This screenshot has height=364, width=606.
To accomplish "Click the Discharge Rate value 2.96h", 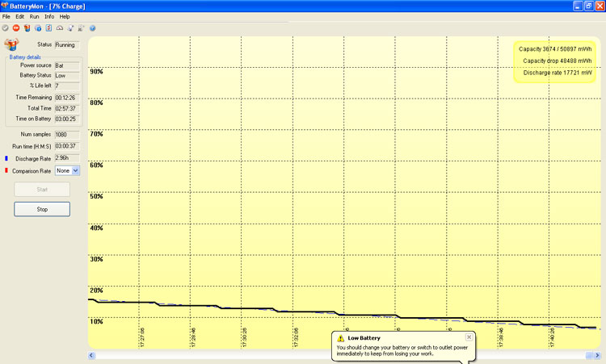I will pos(67,158).
